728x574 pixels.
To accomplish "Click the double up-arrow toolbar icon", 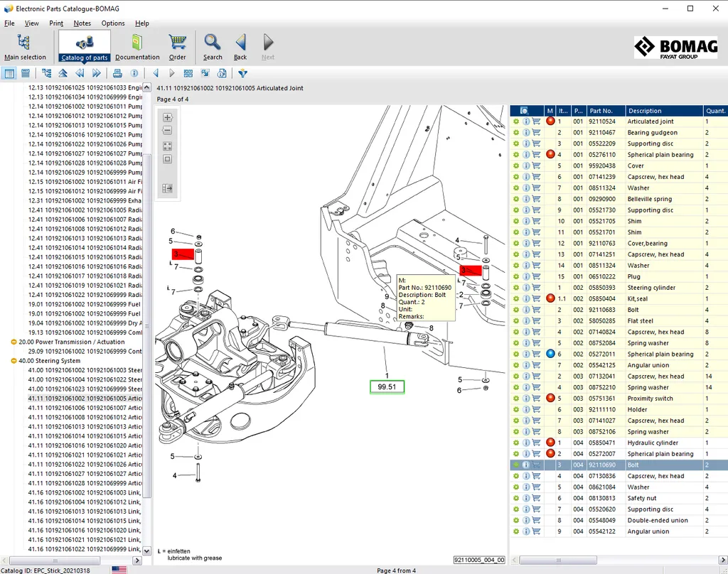I will 63,73.
